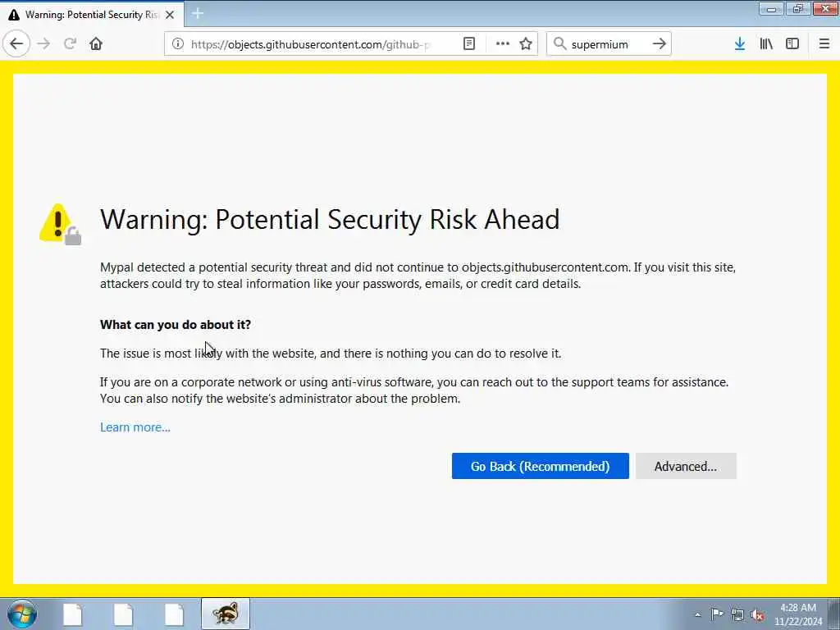Open a new tab with the plus button
Image resolution: width=840 pixels, height=630 pixels.
[198, 13]
